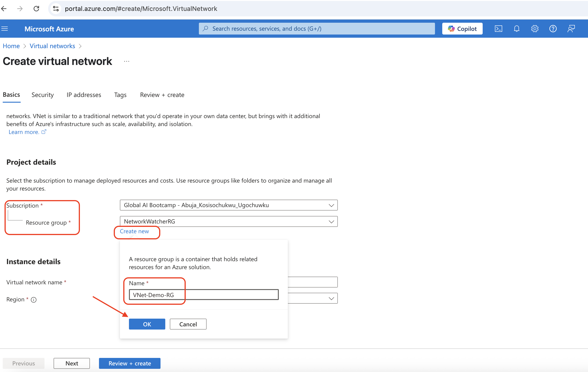
Task: Open site information icon in address bar
Action: click(56, 9)
